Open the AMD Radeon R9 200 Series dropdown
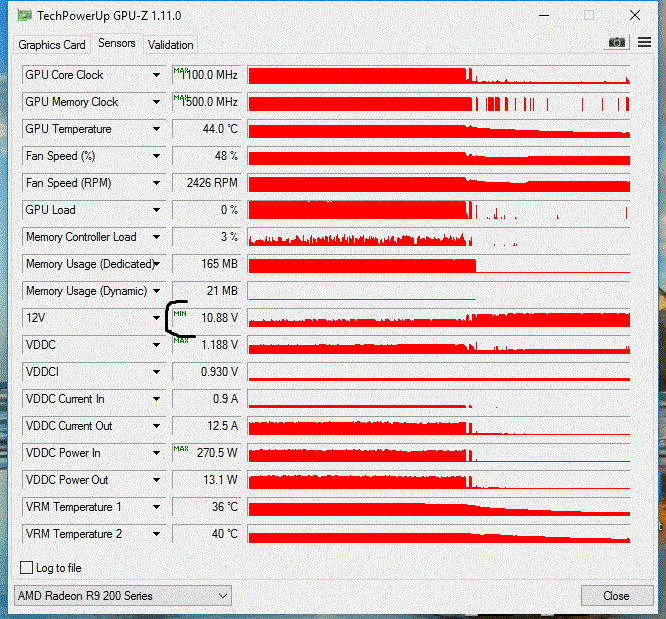Viewport: 666px width, 619px height. pos(123,596)
